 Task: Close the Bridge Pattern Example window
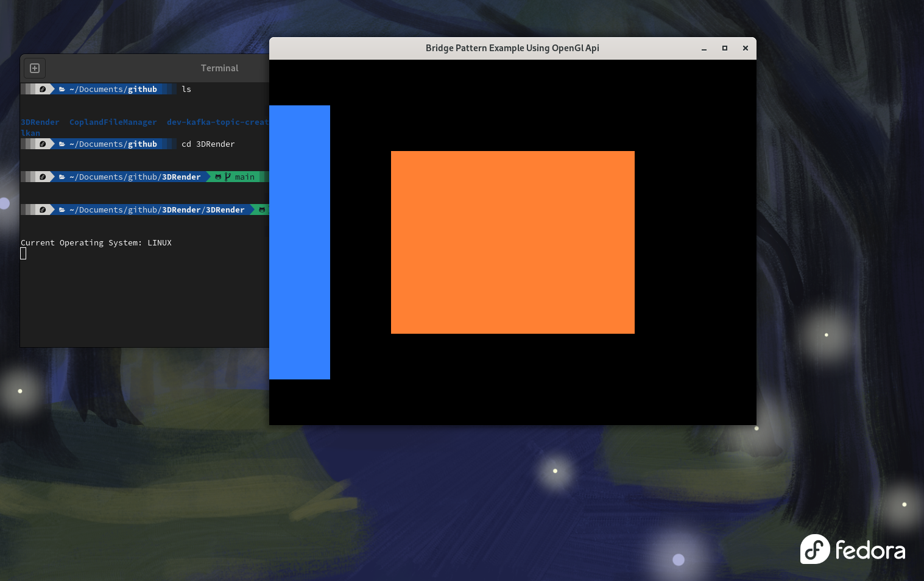tap(746, 48)
